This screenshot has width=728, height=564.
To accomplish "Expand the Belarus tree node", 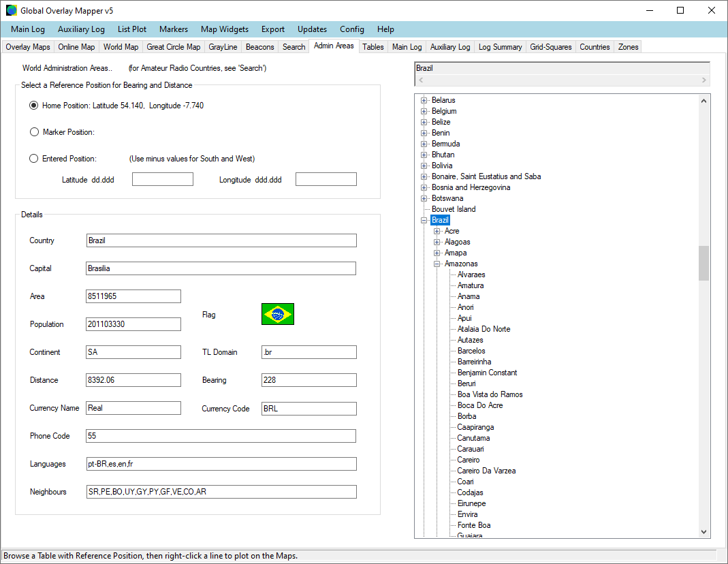I will (424, 100).
